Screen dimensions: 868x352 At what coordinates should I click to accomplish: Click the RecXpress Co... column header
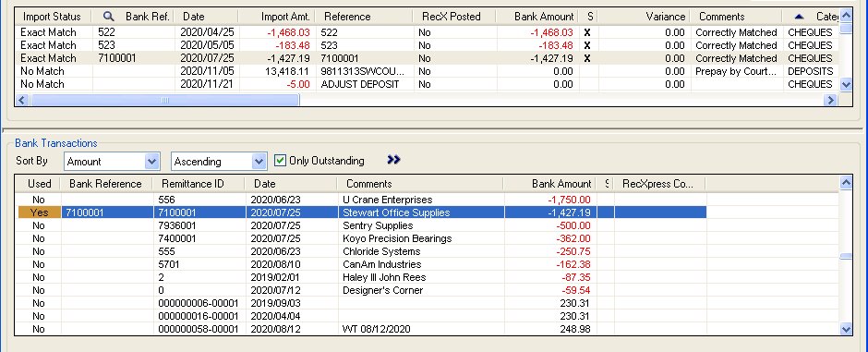pyautogui.click(x=660, y=184)
